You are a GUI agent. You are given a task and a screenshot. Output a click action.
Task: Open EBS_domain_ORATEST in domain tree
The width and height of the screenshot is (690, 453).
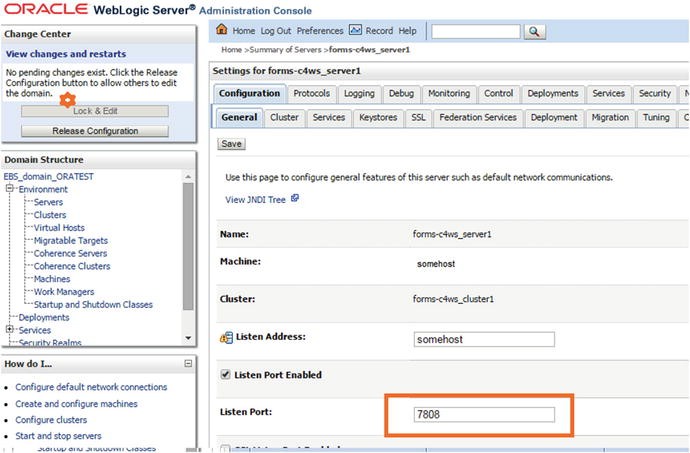(x=48, y=176)
